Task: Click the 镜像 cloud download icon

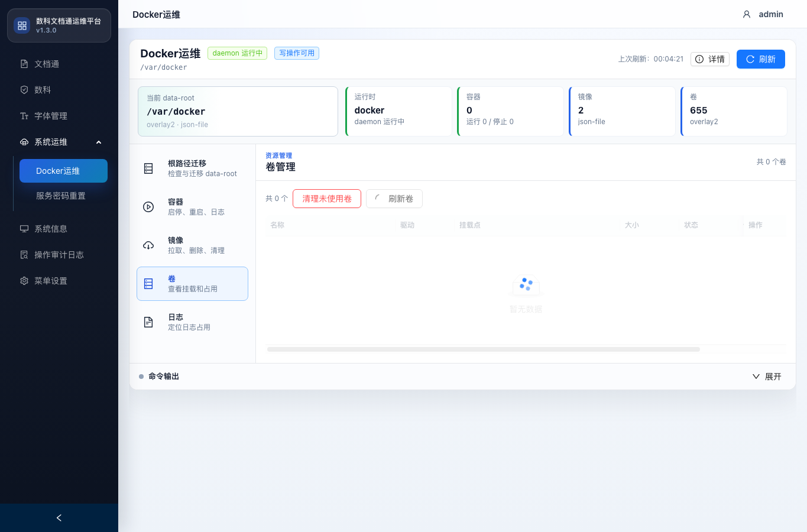Action: click(148, 245)
